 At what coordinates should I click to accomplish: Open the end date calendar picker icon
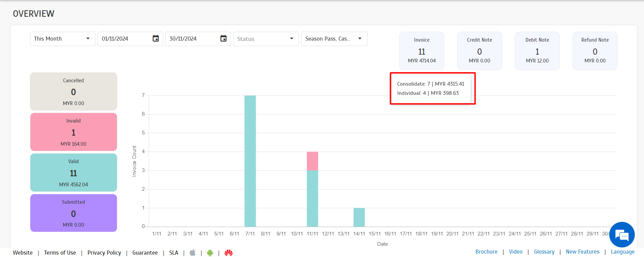point(223,39)
